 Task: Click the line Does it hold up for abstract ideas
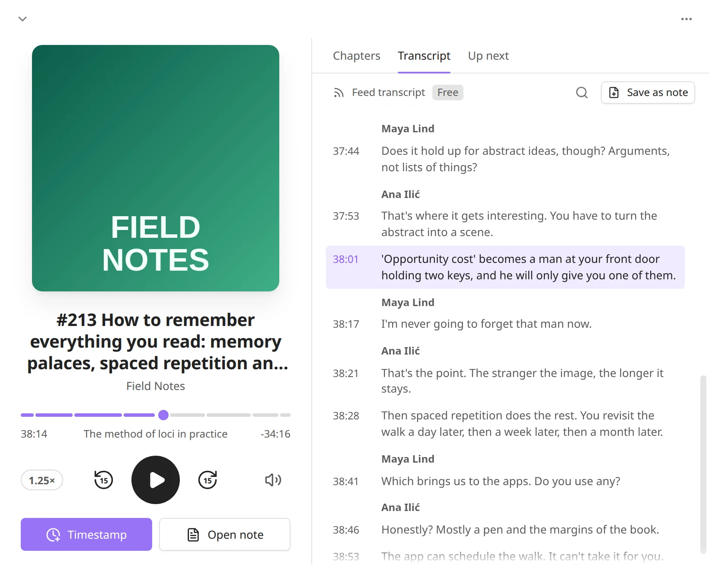pyautogui.click(x=525, y=159)
